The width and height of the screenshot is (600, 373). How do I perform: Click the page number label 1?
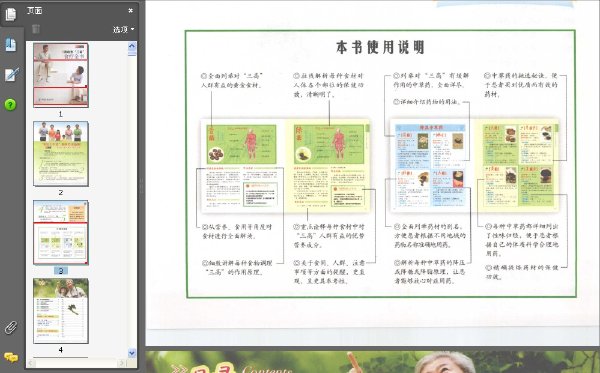60,114
